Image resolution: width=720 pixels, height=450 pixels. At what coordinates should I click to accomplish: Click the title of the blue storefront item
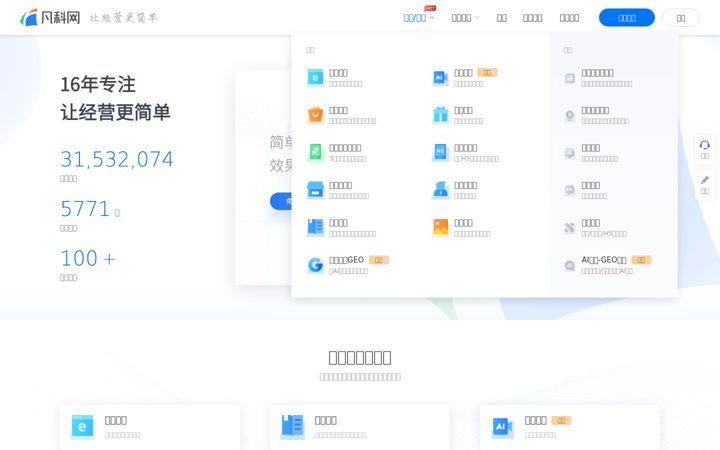pyautogui.click(x=340, y=185)
